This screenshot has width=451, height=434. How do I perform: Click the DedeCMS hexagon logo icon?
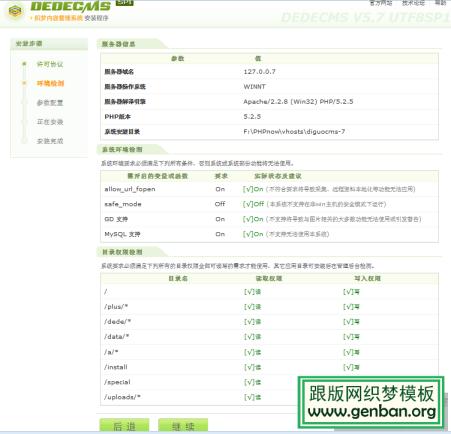15,11
